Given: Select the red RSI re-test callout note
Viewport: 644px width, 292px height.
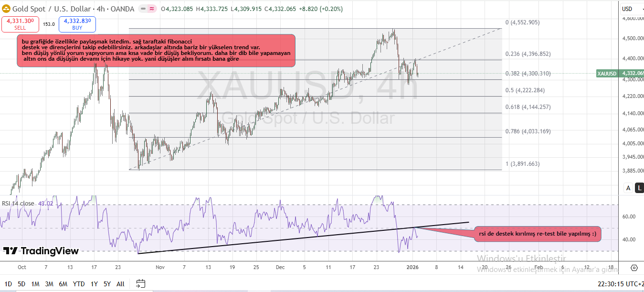Looking at the screenshot, I should 537,234.
